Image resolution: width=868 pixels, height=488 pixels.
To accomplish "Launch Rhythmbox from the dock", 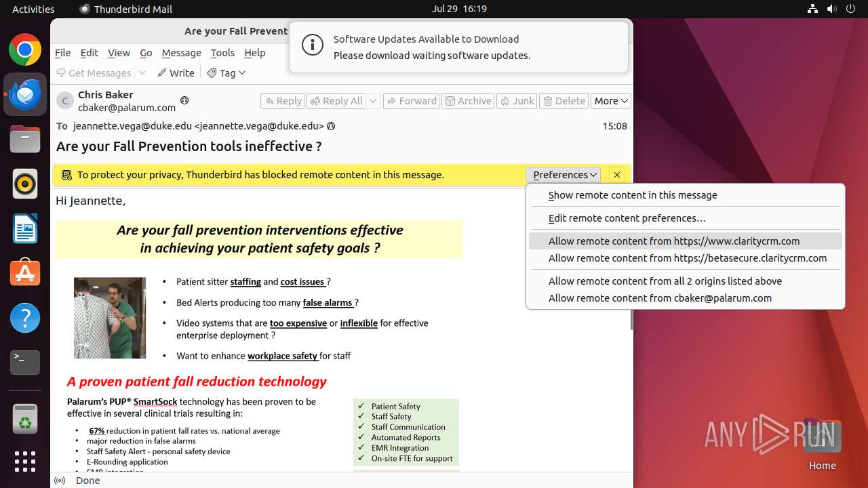I will 25,184.
